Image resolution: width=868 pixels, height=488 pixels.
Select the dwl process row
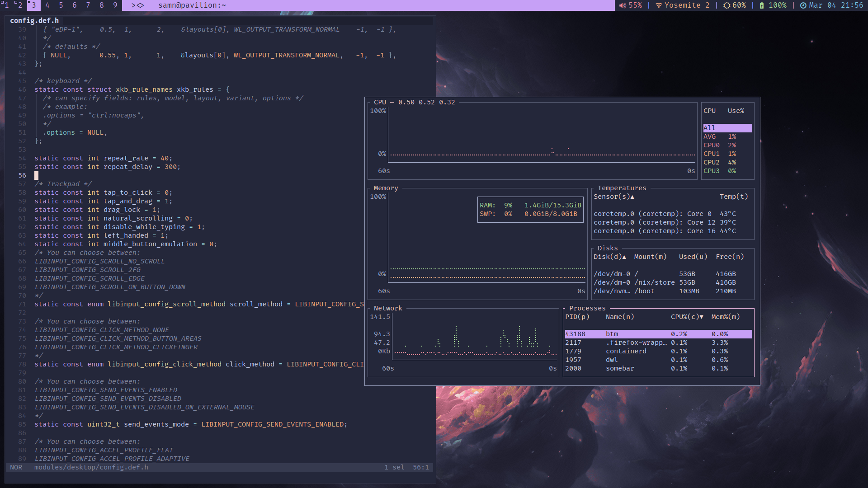click(658, 360)
